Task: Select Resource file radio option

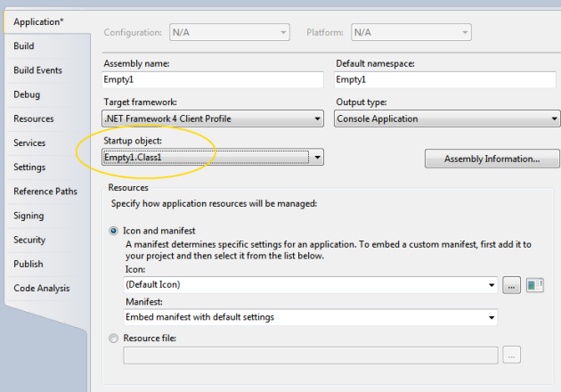Action: point(113,339)
